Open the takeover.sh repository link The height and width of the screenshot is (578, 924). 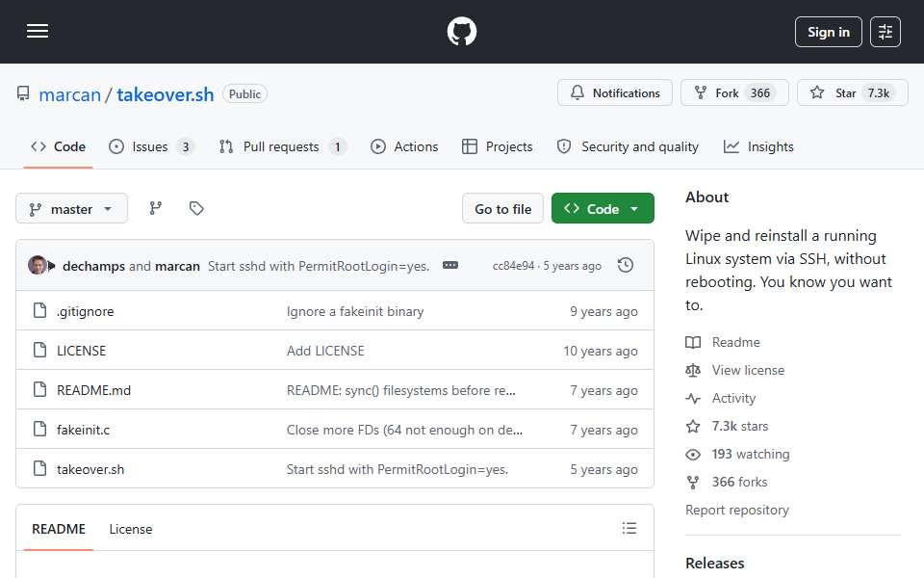coord(165,94)
